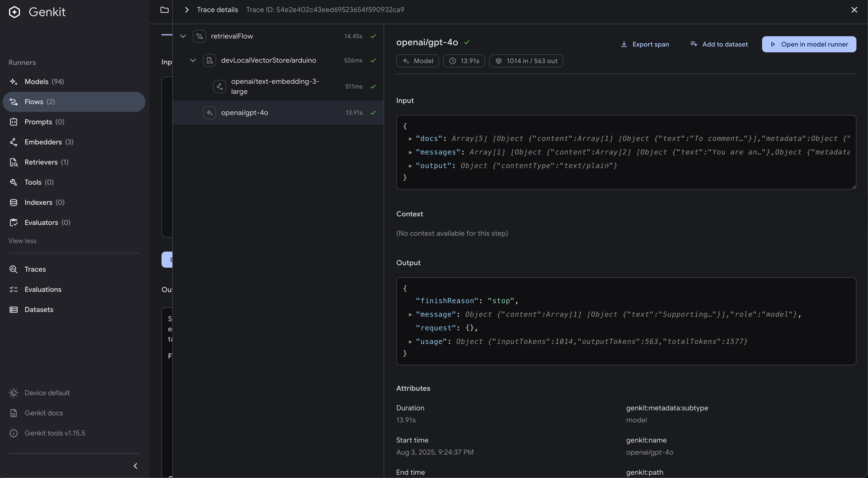The height and width of the screenshot is (478, 868).
Task: Click the Start time value Aug 3, 2025
Action: point(435,452)
